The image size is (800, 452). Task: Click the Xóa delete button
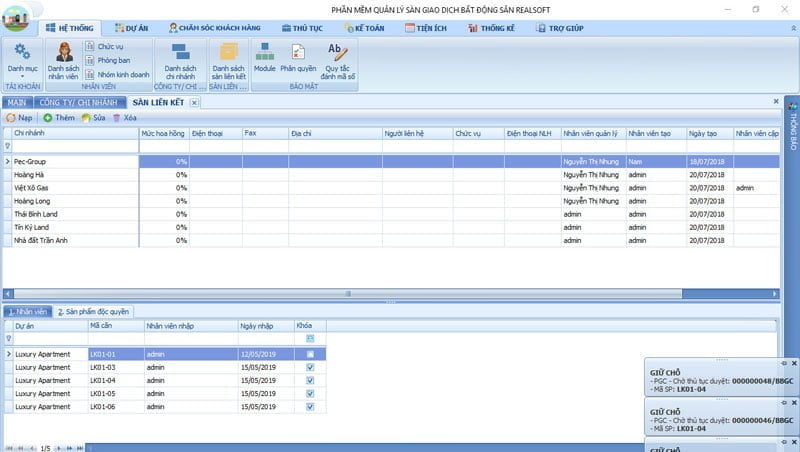click(x=124, y=117)
